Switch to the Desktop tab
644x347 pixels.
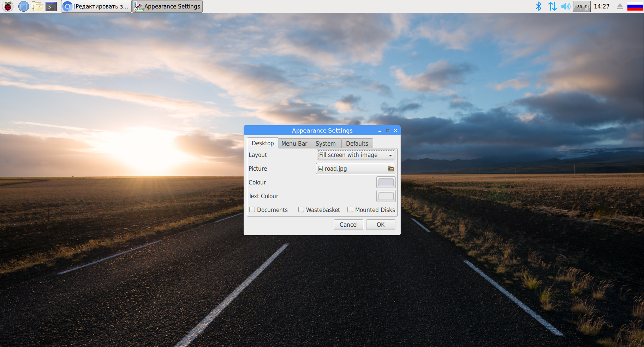263,143
